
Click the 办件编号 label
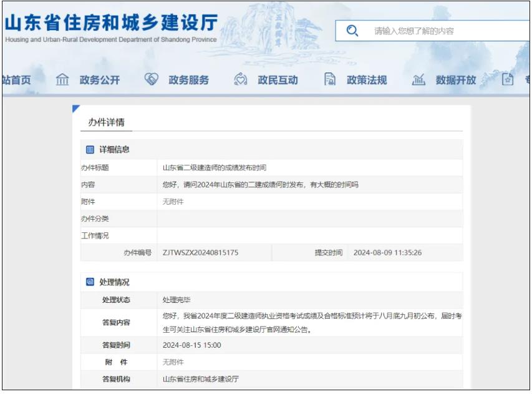[138, 252]
